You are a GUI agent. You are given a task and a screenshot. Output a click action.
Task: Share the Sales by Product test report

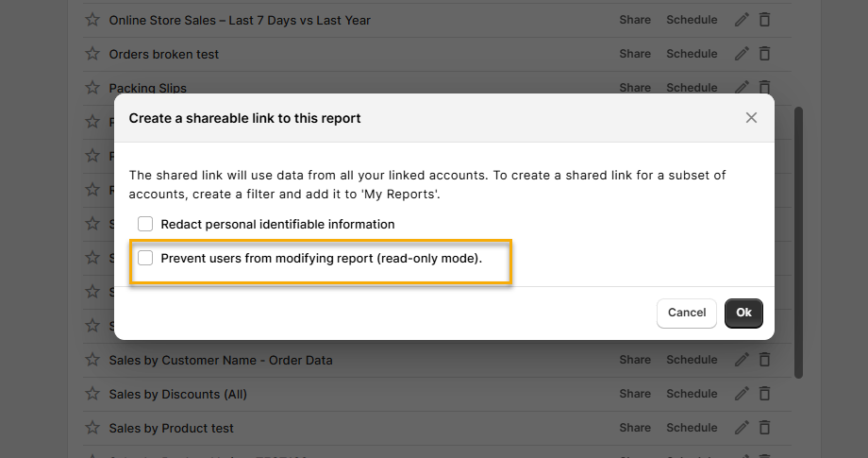635,428
